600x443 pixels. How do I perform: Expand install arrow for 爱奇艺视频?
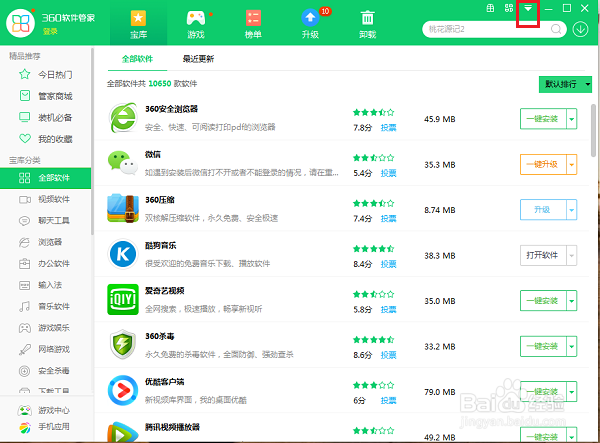click(x=572, y=301)
